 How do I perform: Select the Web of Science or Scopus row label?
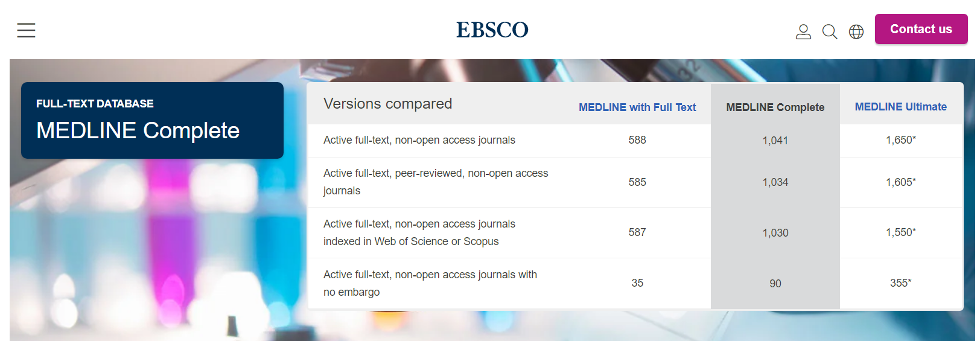419,232
